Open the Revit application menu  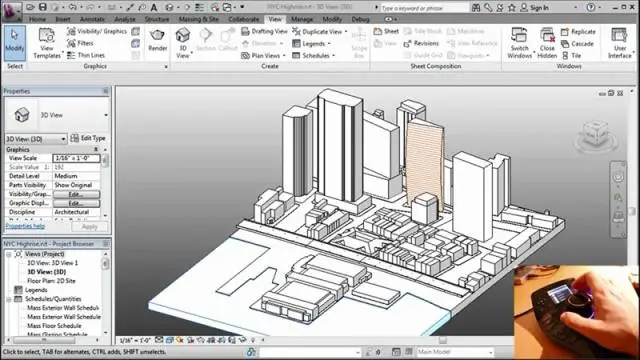(12, 11)
